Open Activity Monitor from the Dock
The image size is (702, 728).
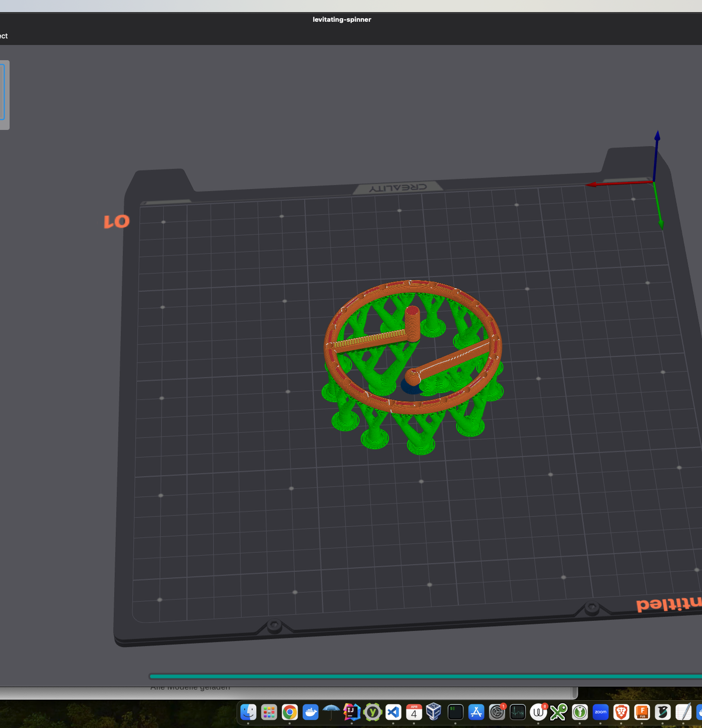(x=518, y=713)
